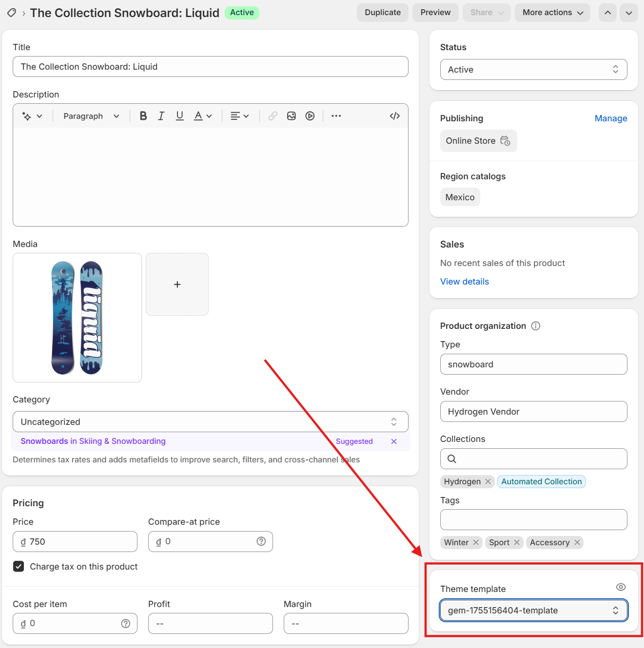Open View details sales link

tap(464, 282)
